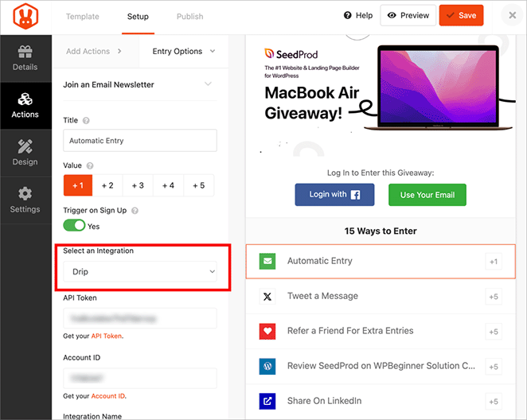Click the Add Actions arrow chevron
Screen dimensions: 527x420
119,51
